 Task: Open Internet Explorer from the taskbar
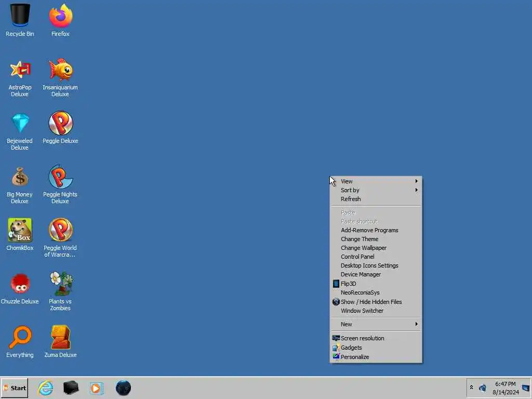point(46,388)
